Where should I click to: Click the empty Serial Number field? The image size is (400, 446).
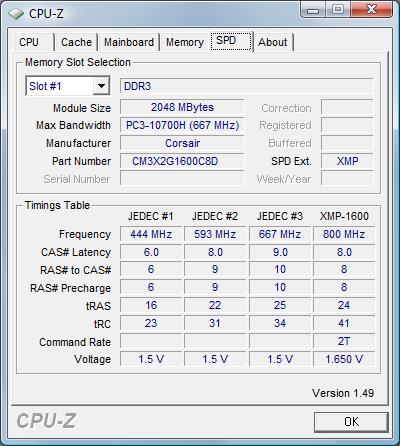(182, 179)
